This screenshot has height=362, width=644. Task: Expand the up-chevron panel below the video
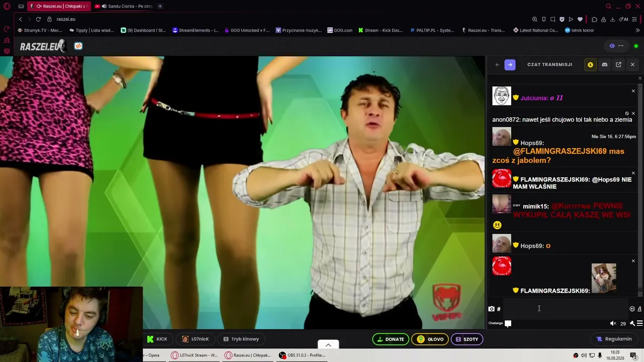click(x=328, y=345)
